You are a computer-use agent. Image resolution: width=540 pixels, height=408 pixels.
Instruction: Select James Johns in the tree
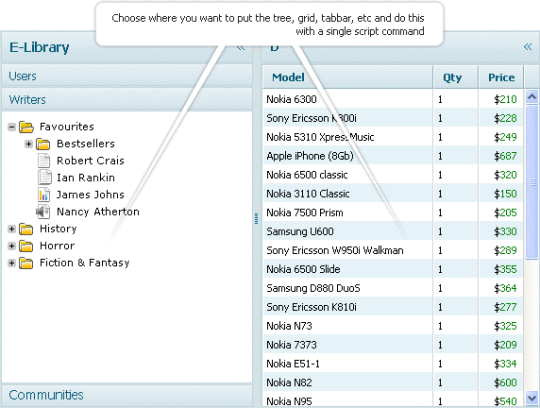point(90,195)
